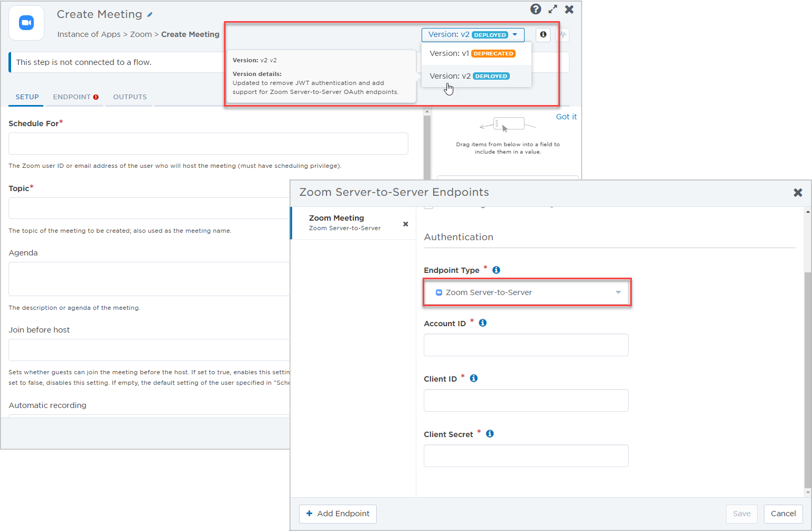Click the Schedule For input field
Image resolution: width=812 pixels, height=531 pixels.
click(208, 144)
